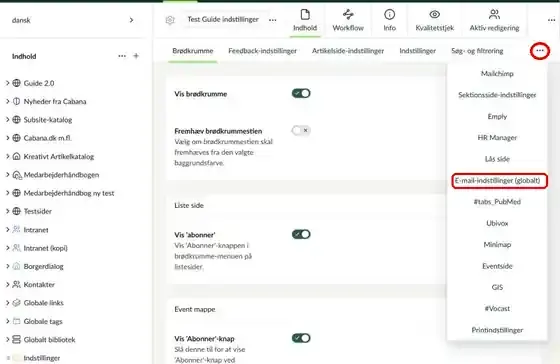Viewport: 560px width, 364px height.
Task: Expand the Guide 2.0 tree node
Action: (8, 83)
